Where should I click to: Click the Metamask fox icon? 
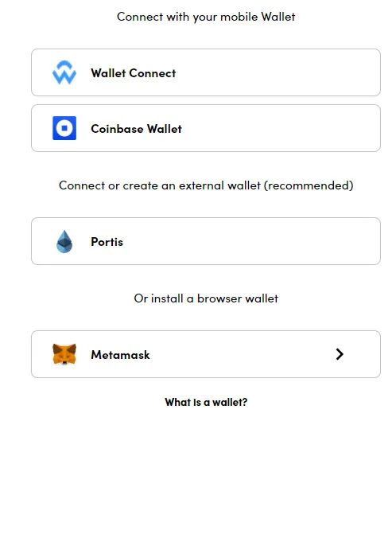click(x=64, y=354)
